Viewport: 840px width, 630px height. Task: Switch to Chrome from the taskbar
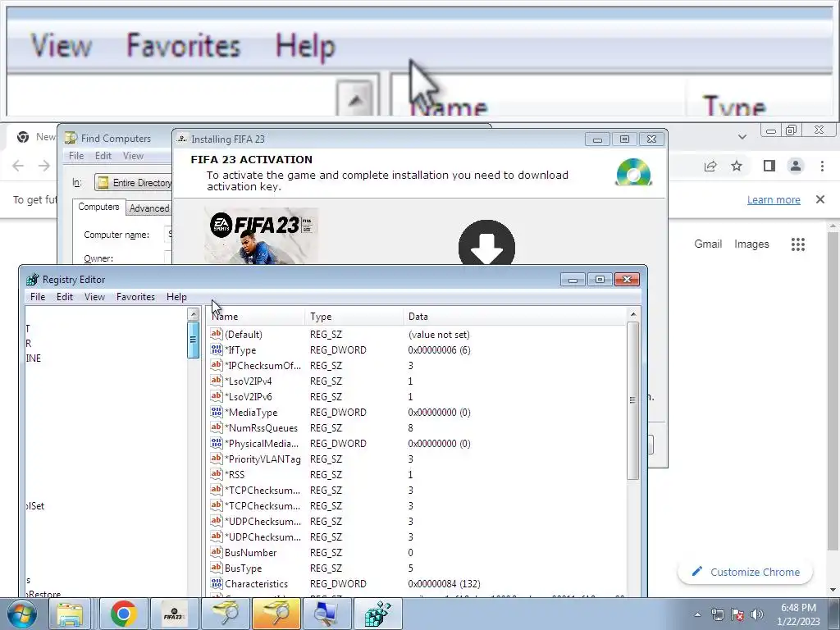pyautogui.click(x=123, y=614)
